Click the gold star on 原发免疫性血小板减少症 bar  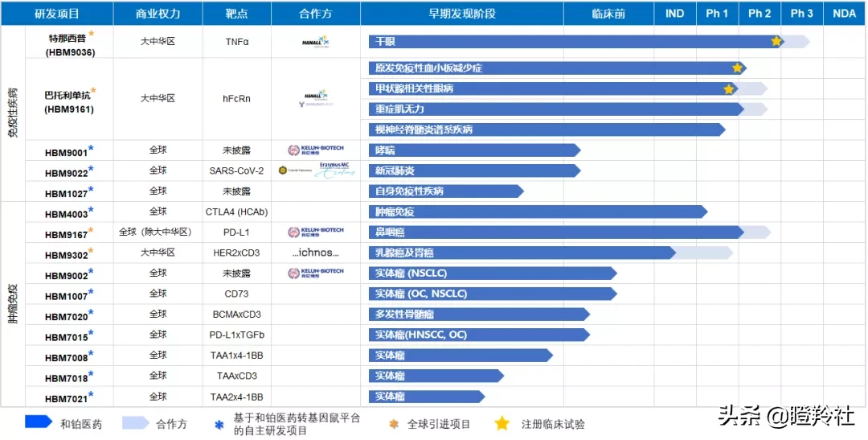(x=737, y=68)
